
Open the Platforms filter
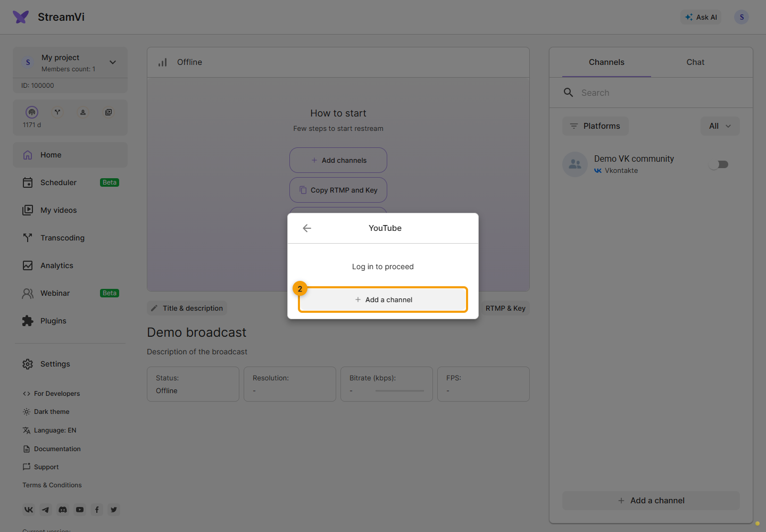(595, 126)
